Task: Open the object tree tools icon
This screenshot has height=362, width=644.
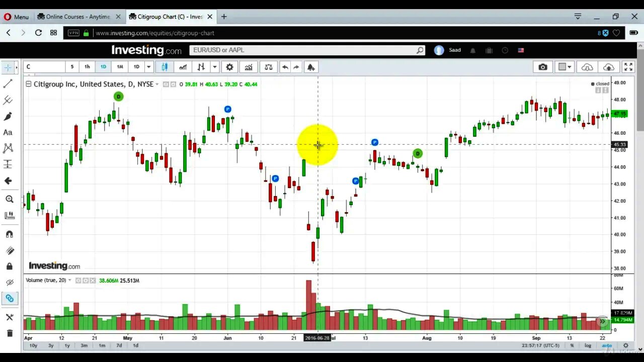Action: pyautogui.click(x=9, y=317)
